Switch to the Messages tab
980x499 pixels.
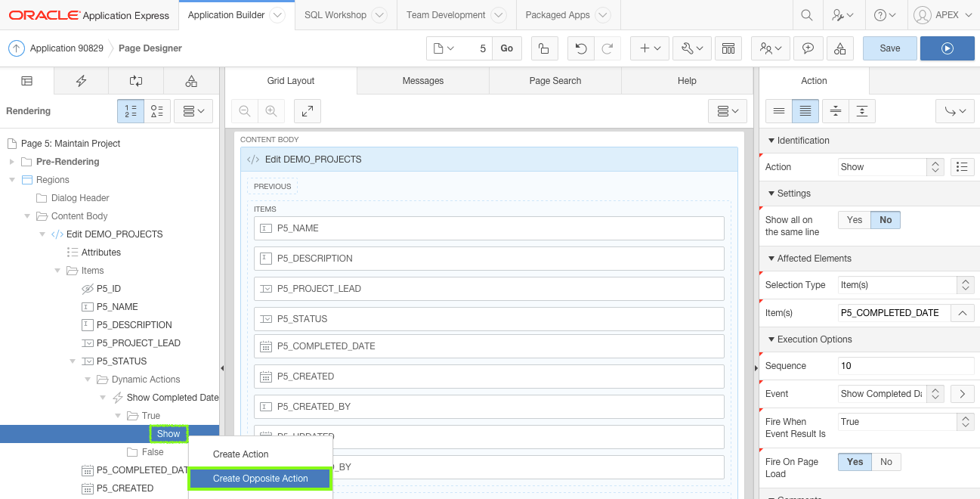423,81
